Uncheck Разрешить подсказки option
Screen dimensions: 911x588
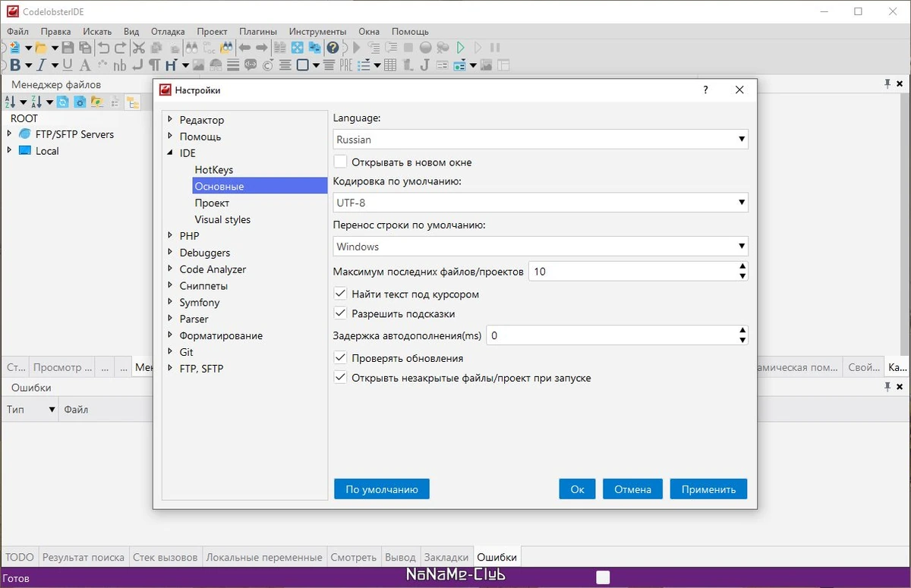click(x=340, y=313)
